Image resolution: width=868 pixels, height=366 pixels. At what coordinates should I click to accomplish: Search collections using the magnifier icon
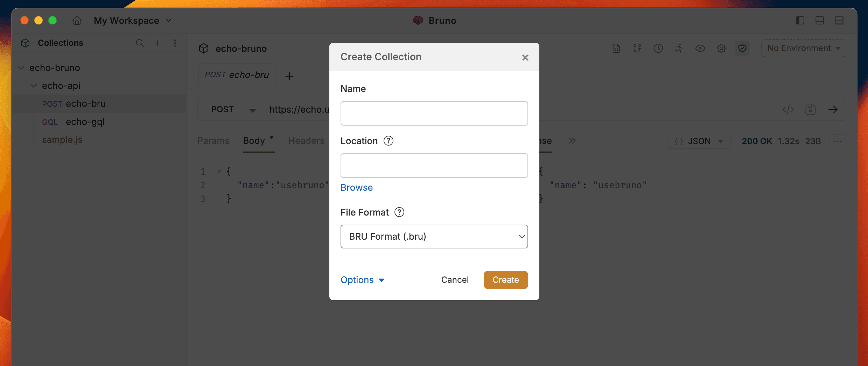(140, 43)
